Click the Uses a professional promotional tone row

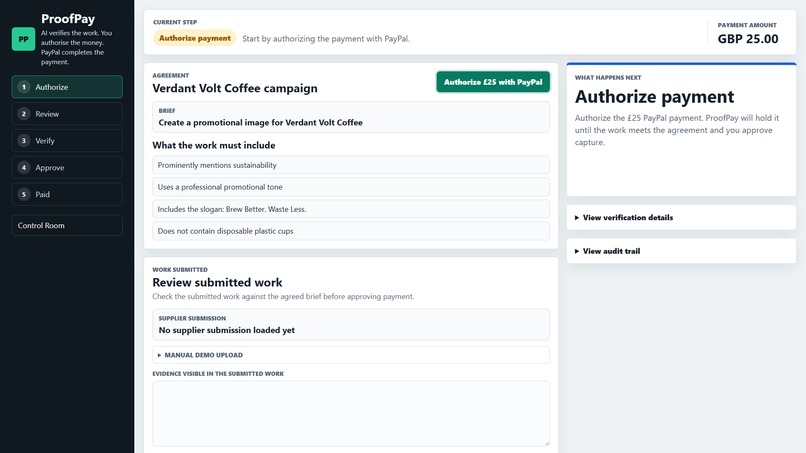click(351, 187)
